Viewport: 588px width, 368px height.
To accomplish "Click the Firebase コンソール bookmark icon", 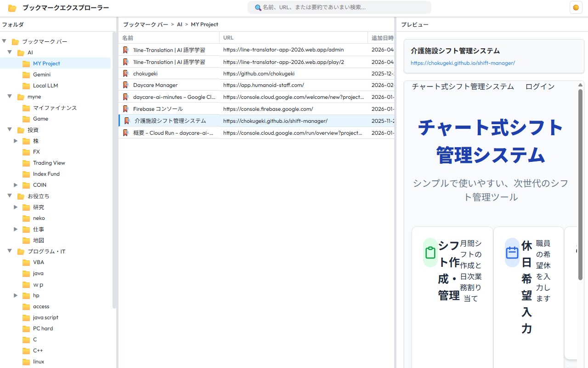I will [x=125, y=109].
